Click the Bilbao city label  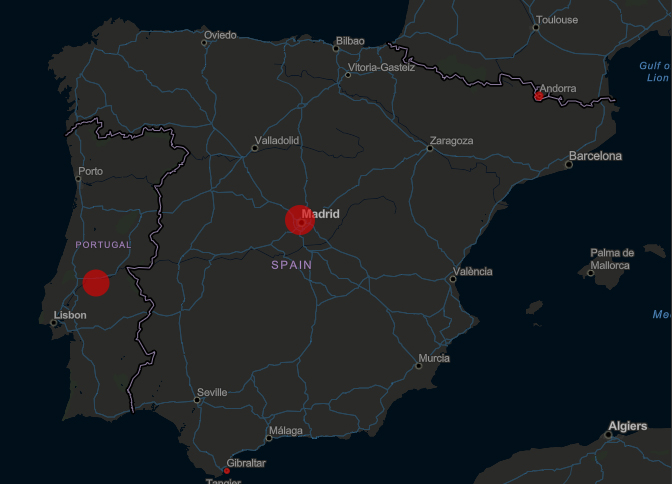[x=350, y=41]
